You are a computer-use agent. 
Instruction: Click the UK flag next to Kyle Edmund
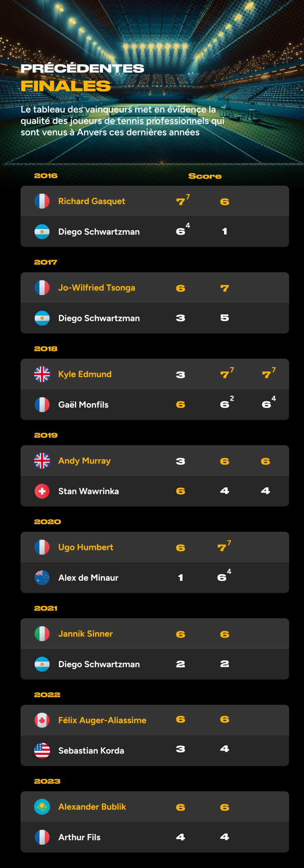click(42, 374)
